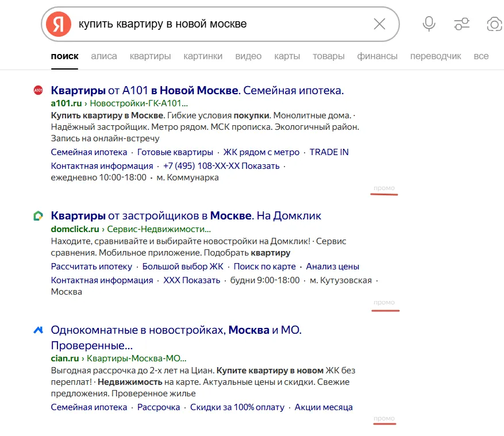Open the 'товары' tab

(329, 56)
